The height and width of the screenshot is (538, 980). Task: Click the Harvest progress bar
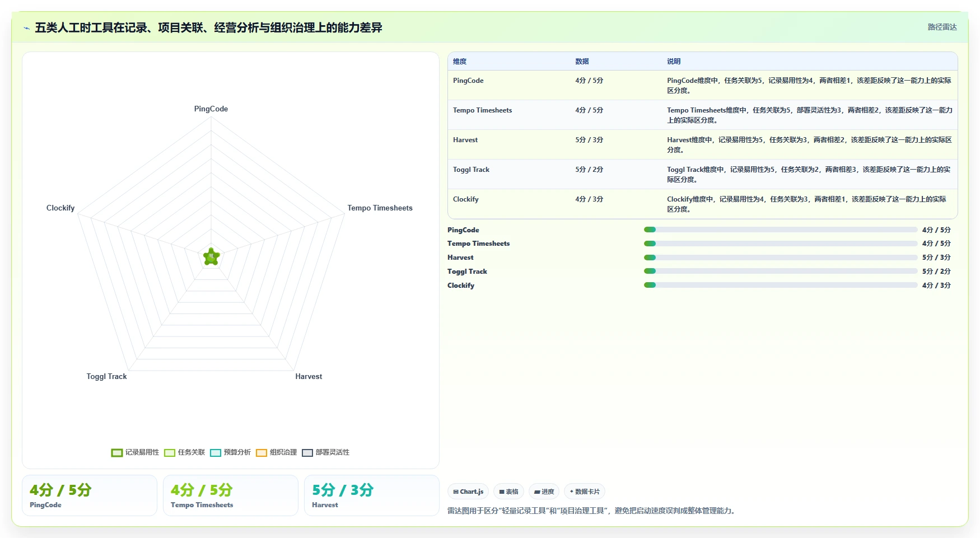click(781, 258)
